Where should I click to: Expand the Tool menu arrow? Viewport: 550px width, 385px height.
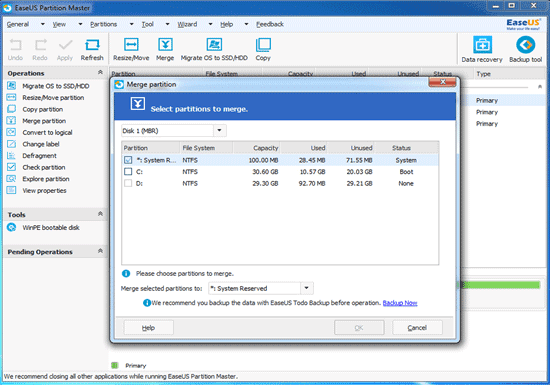[167, 24]
